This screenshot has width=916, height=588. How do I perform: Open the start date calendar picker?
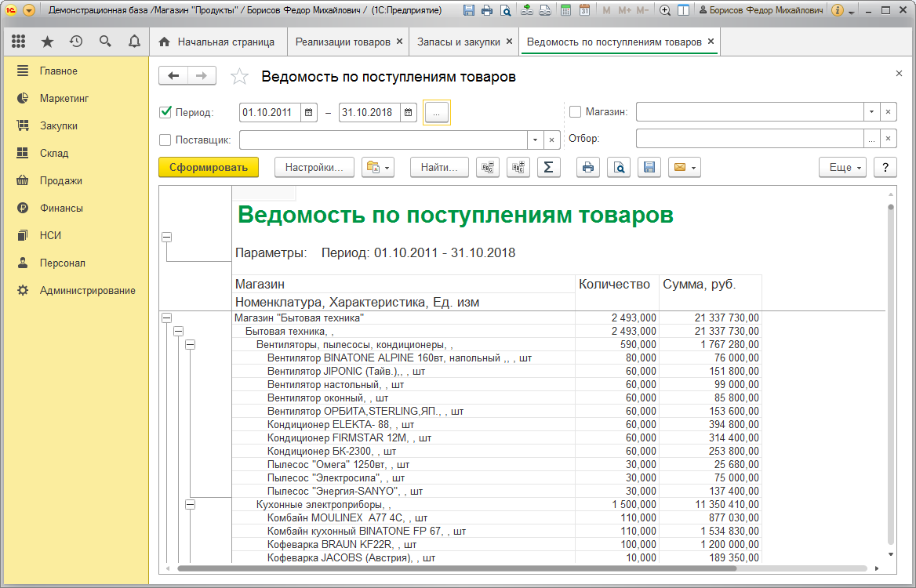pos(309,112)
